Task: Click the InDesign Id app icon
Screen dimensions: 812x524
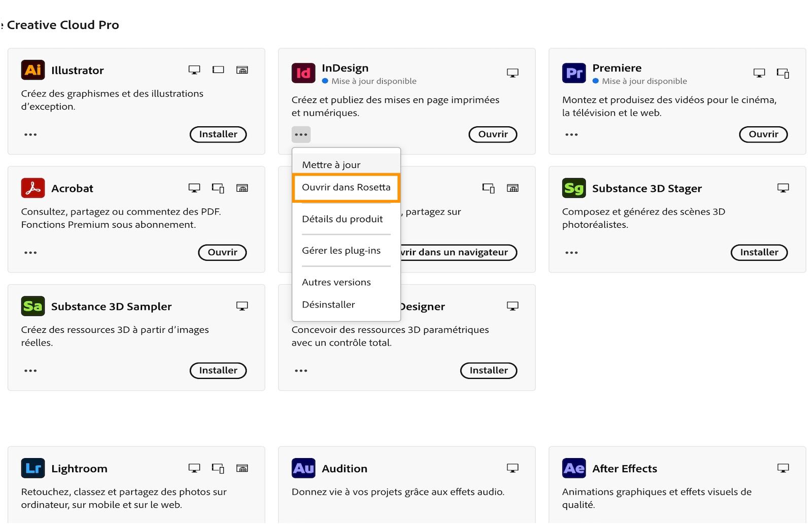Action: (303, 73)
